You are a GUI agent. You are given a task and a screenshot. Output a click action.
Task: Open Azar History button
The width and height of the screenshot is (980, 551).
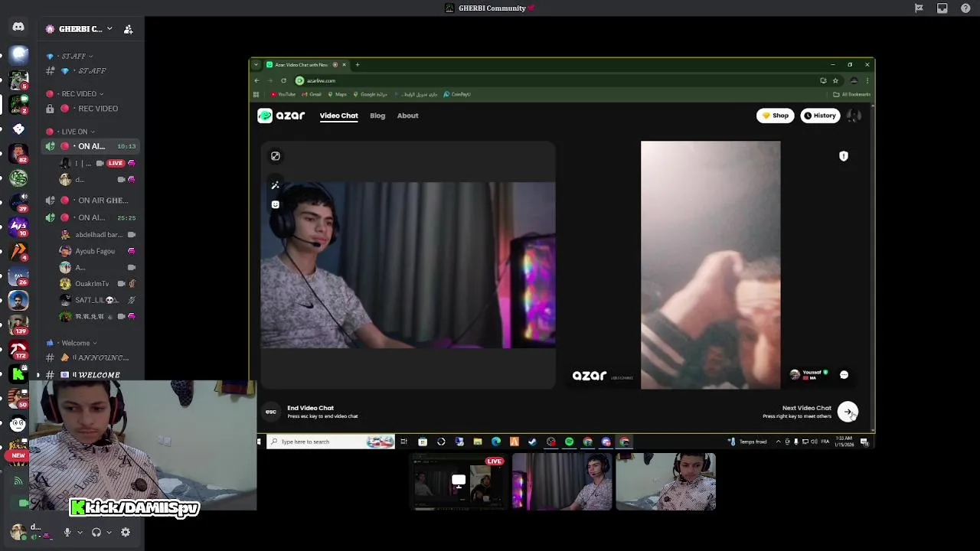(x=820, y=116)
